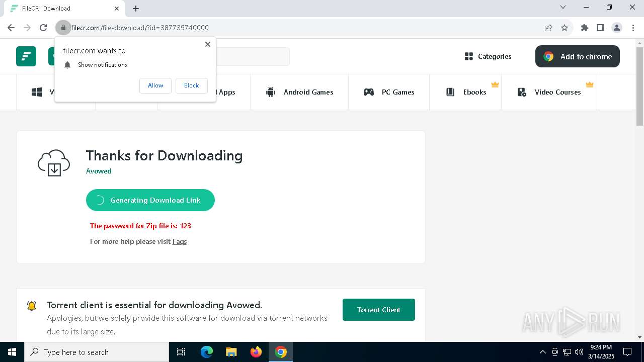This screenshot has height=362, width=644.
Task: Open Ebooks category
Action: pos(466,92)
